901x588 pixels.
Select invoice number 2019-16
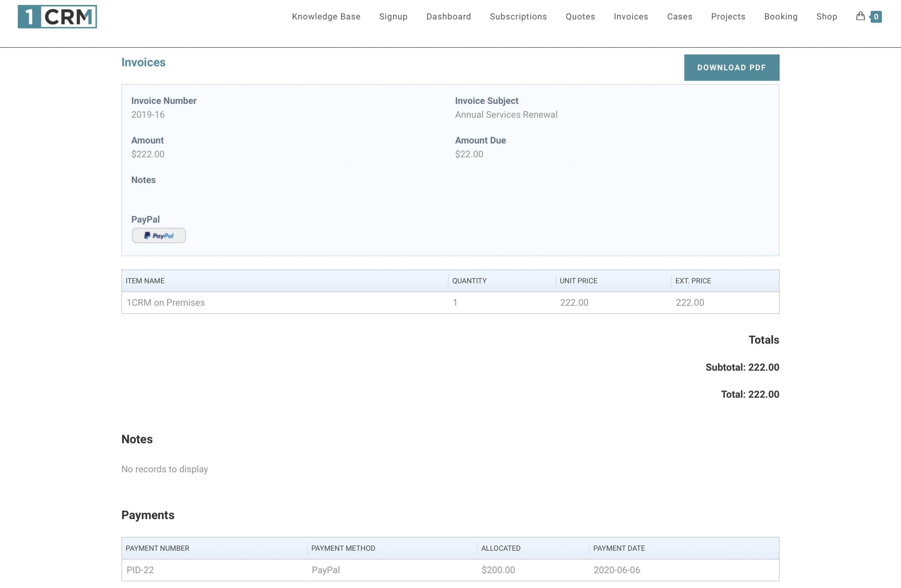pyautogui.click(x=148, y=114)
